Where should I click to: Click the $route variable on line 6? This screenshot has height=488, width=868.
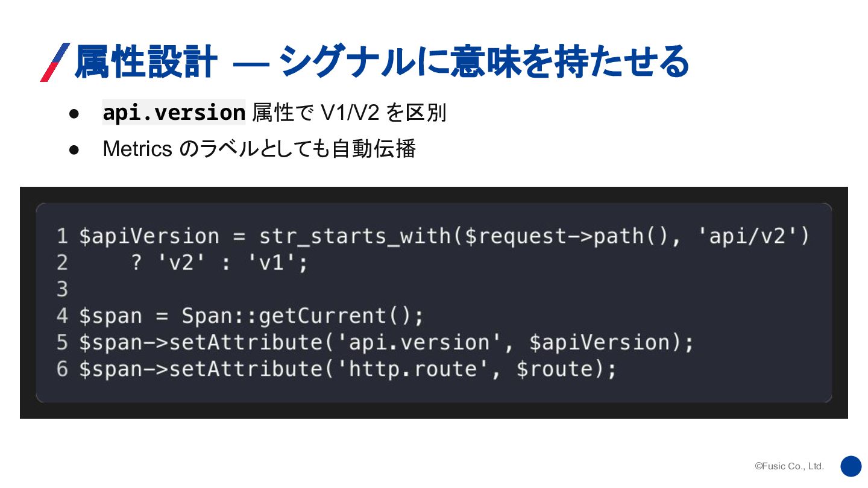(554, 369)
